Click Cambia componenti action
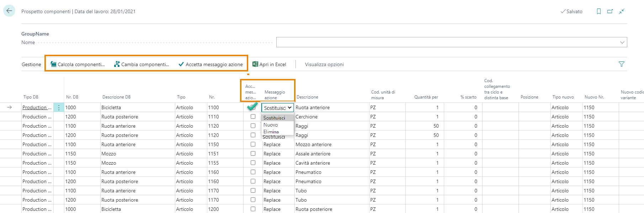The height and width of the screenshot is (213, 644). coord(142,64)
